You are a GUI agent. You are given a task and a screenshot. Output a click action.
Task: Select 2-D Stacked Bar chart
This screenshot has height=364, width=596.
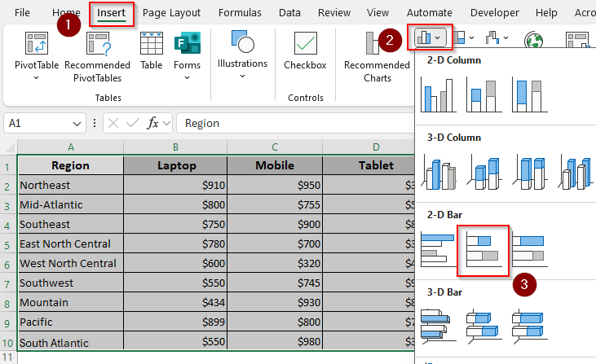click(x=483, y=251)
